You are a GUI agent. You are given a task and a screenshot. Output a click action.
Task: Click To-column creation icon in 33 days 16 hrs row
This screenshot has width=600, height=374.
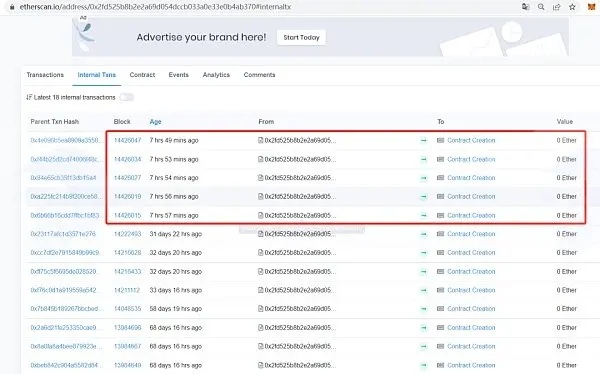coord(440,290)
